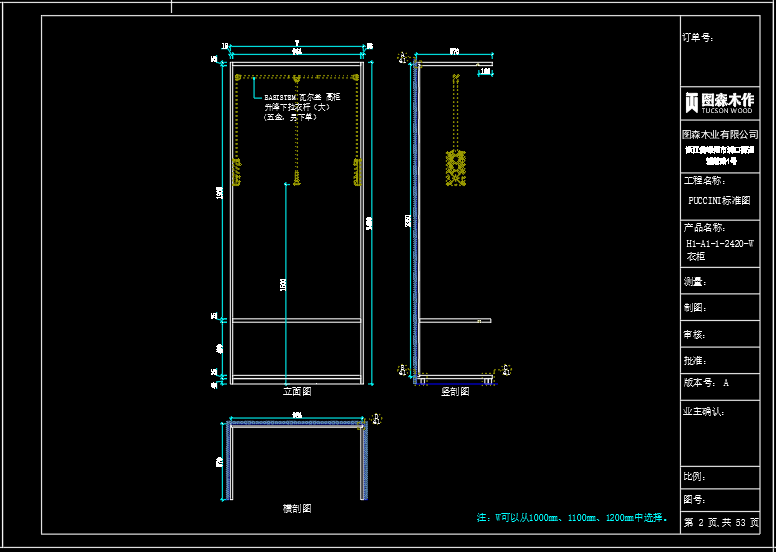Select the 横剖图 plan section label
The width and height of the screenshot is (776, 552).
297,509
